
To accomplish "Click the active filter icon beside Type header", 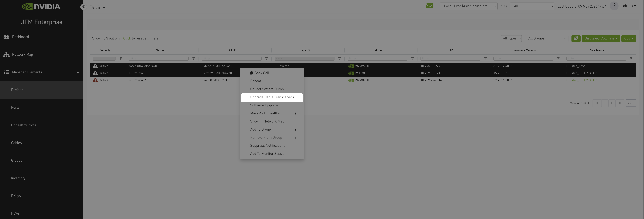I will coord(309,50).
